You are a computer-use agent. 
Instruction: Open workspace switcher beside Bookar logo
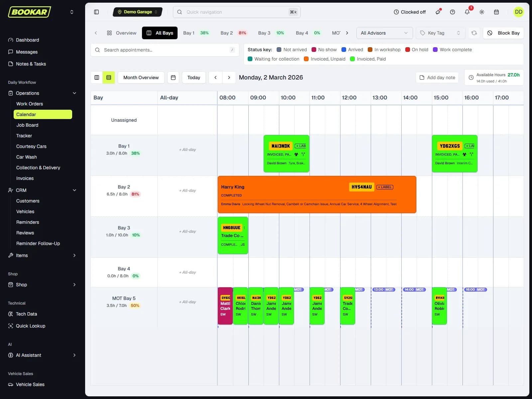point(71,12)
